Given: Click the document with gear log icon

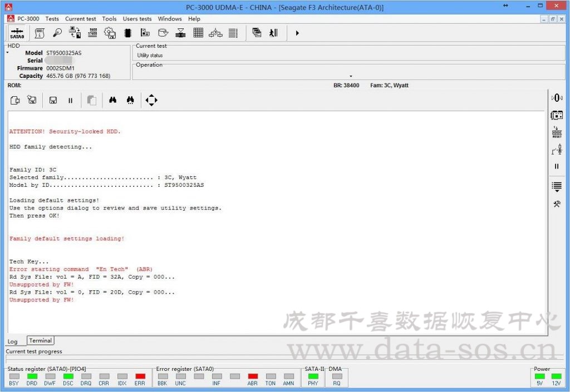Looking at the screenshot, I should (x=15, y=100).
